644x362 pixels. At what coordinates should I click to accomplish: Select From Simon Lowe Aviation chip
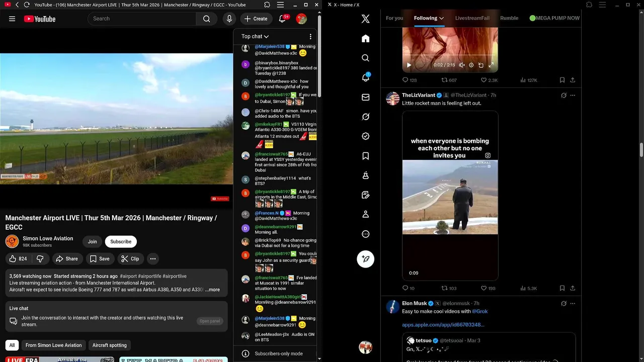click(53, 345)
